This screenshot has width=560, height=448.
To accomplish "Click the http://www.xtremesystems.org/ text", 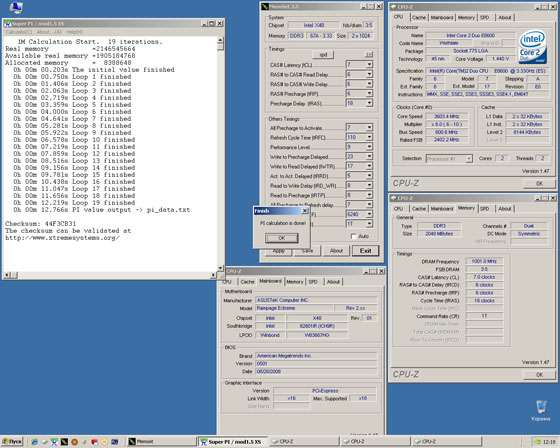I will click(62, 238).
